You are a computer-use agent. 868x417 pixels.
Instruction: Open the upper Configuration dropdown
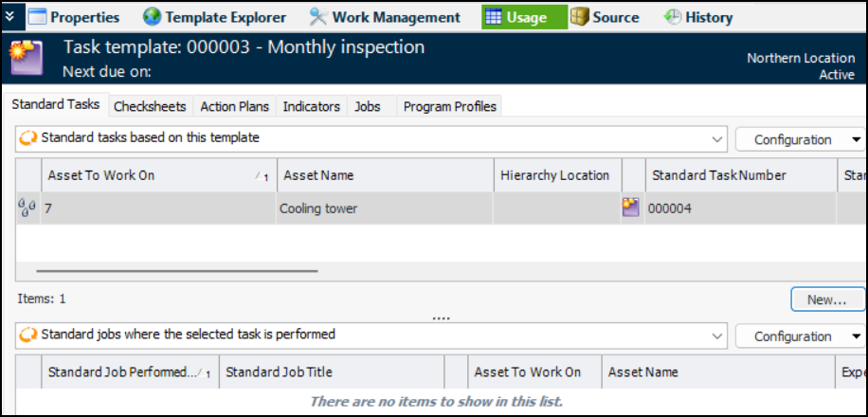click(800, 139)
